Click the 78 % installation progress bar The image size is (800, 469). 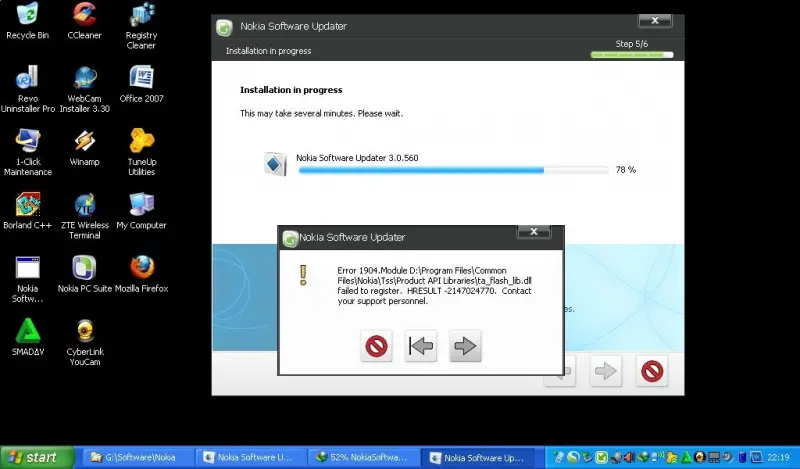click(x=453, y=170)
